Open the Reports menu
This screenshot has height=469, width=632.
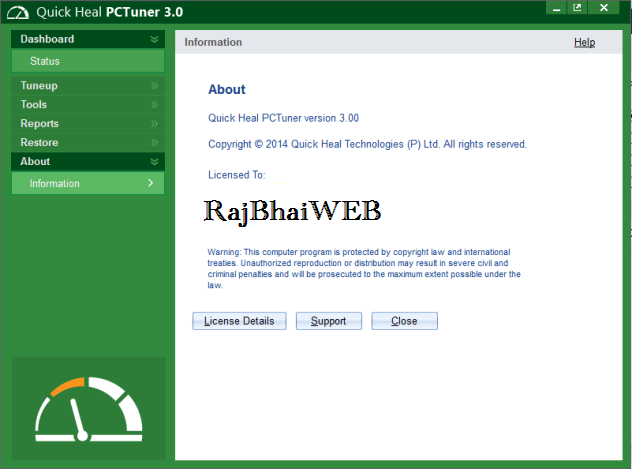click(88, 124)
